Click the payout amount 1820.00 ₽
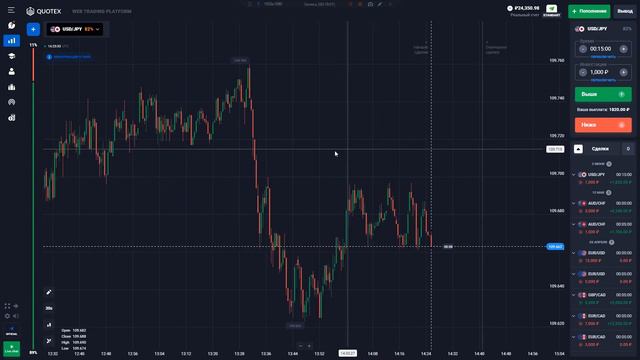Viewport: 640px width, 360px height. (x=619, y=110)
